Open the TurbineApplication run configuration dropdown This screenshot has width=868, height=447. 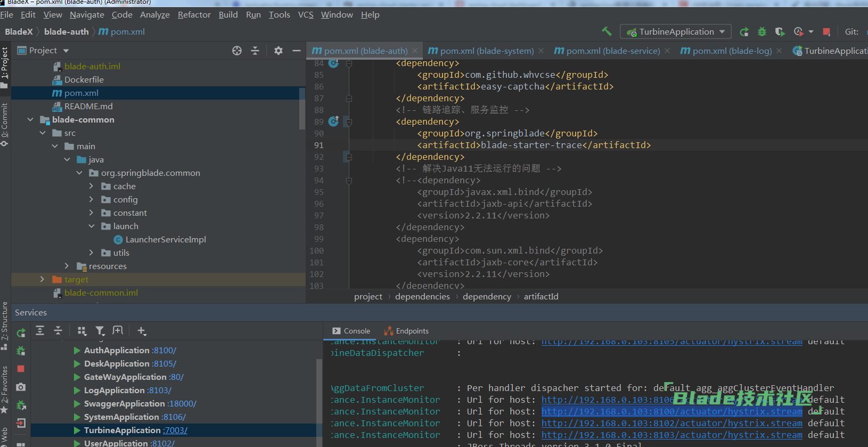click(676, 32)
